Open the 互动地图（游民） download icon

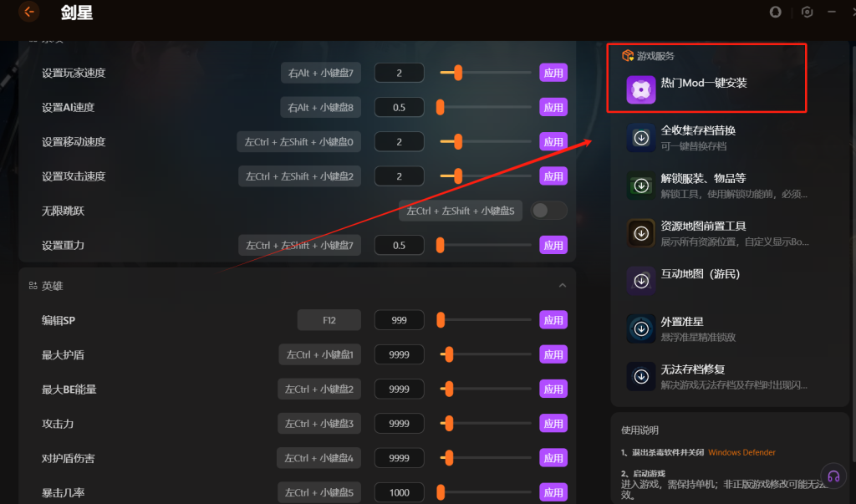tap(641, 281)
